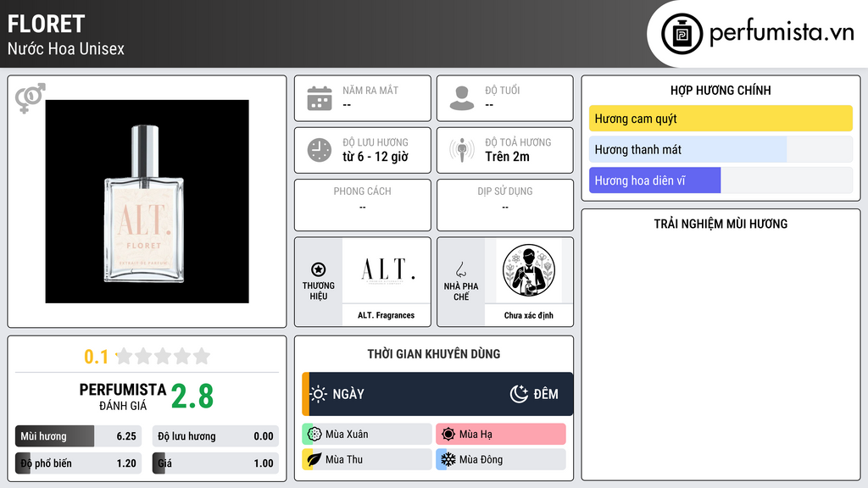Click the PHONG CÁCH card

point(363,205)
